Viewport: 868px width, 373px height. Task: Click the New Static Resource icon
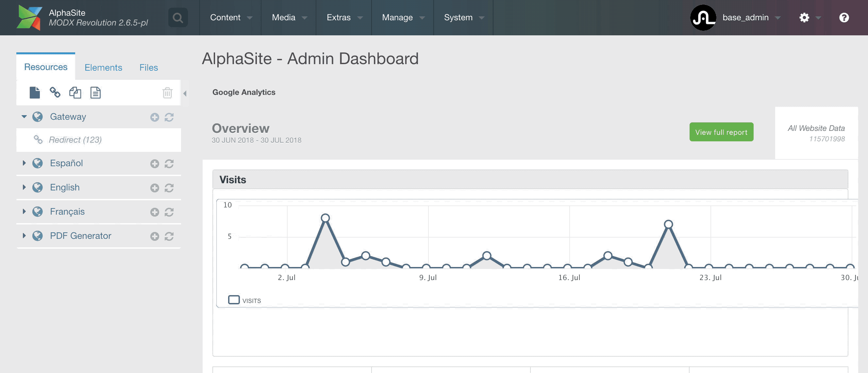[x=95, y=92]
